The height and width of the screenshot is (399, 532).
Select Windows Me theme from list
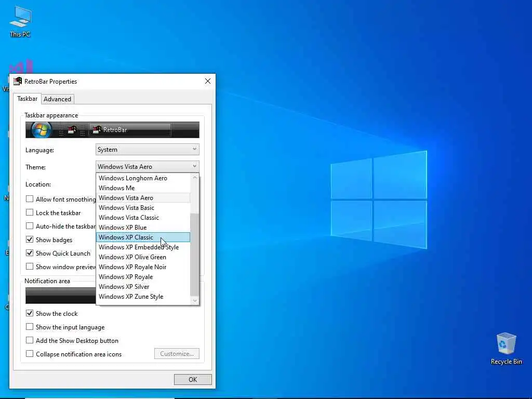pos(143,188)
